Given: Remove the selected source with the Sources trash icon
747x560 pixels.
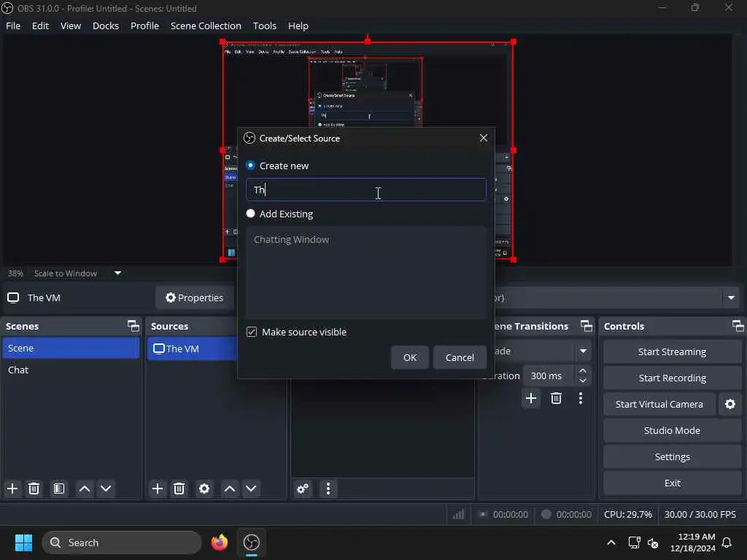Looking at the screenshot, I should (179, 489).
